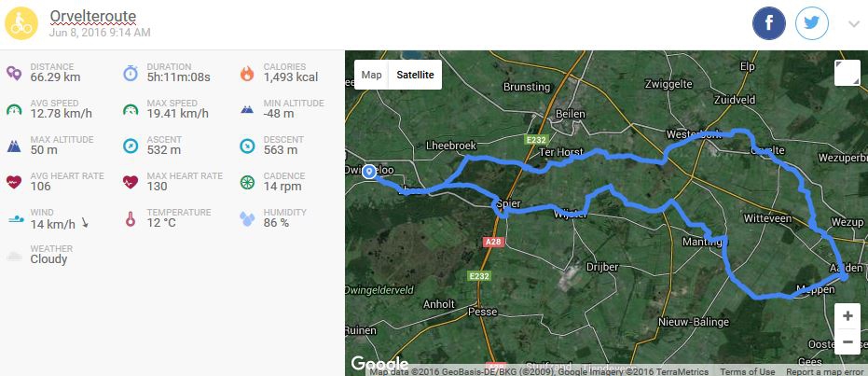868x376 pixels.
Task: Share workout on Facebook
Action: [x=769, y=24]
